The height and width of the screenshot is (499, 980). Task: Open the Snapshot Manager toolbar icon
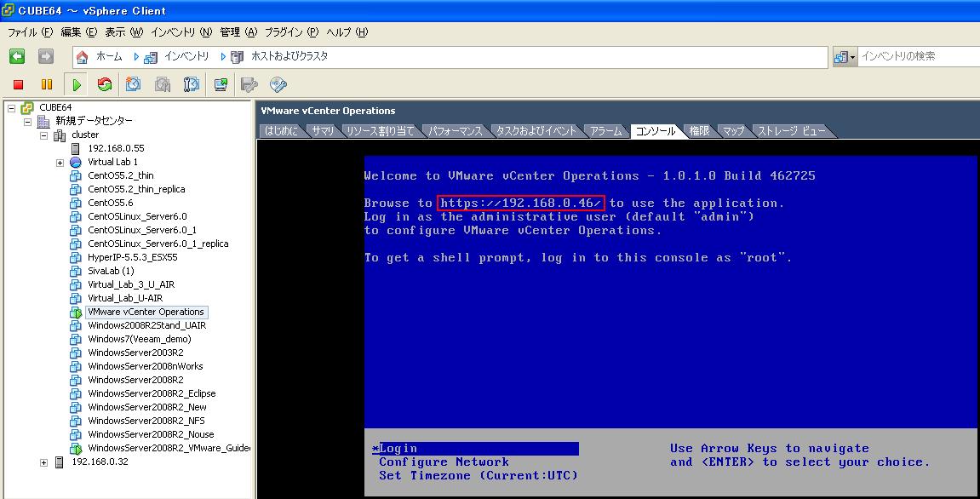(192, 84)
